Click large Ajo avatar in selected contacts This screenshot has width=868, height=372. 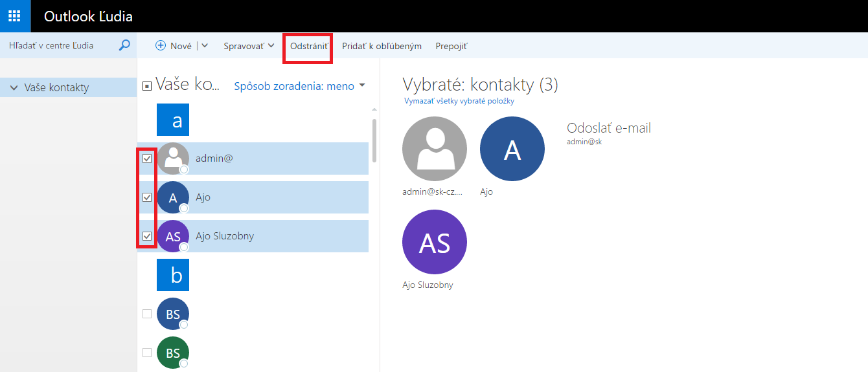[512, 149]
